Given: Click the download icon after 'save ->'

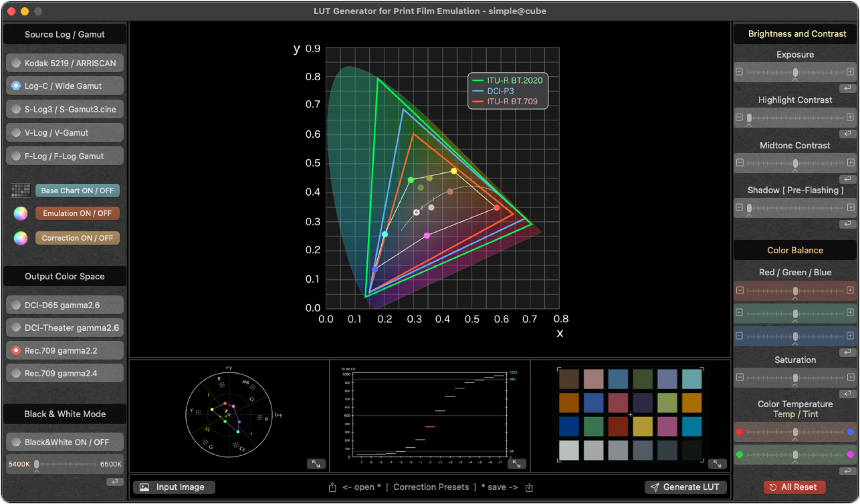Looking at the screenshot, I should point(530,487).
